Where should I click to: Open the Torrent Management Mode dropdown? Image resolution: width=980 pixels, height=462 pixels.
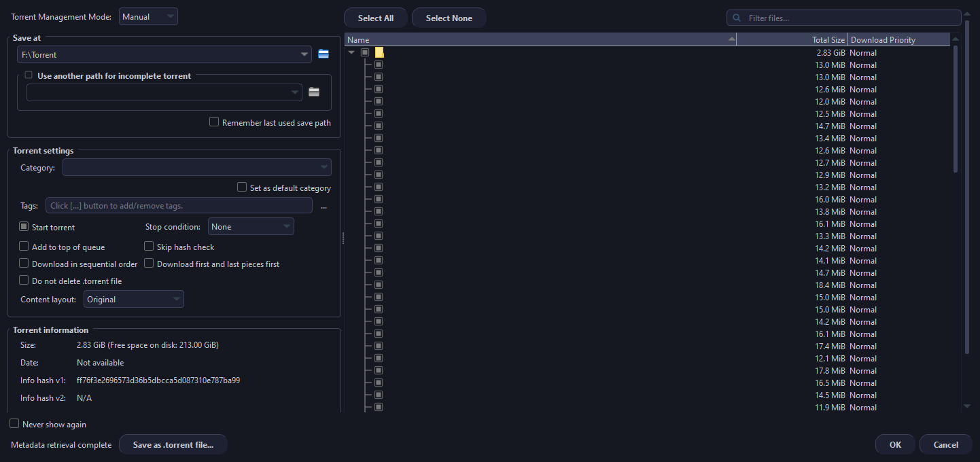click(148, 17)
